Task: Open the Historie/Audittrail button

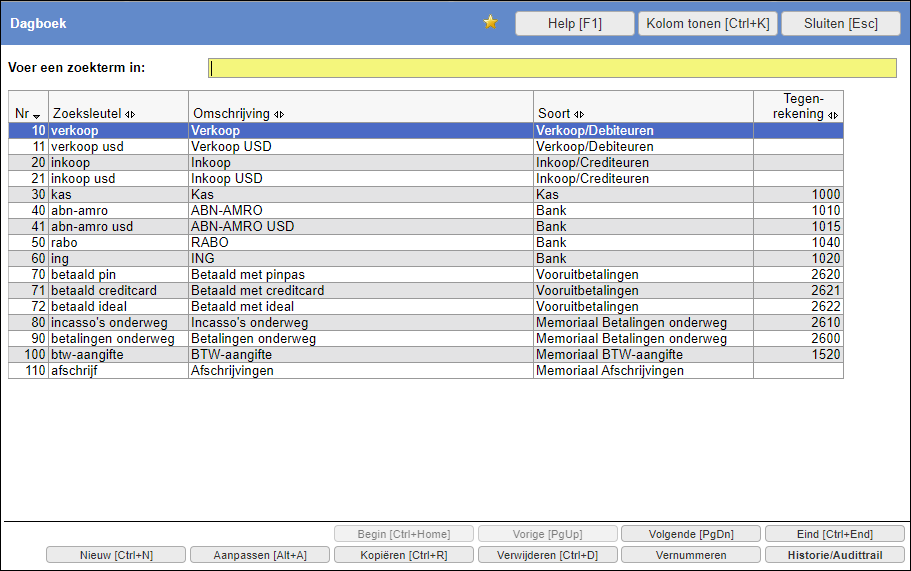Action: (834, 555)
